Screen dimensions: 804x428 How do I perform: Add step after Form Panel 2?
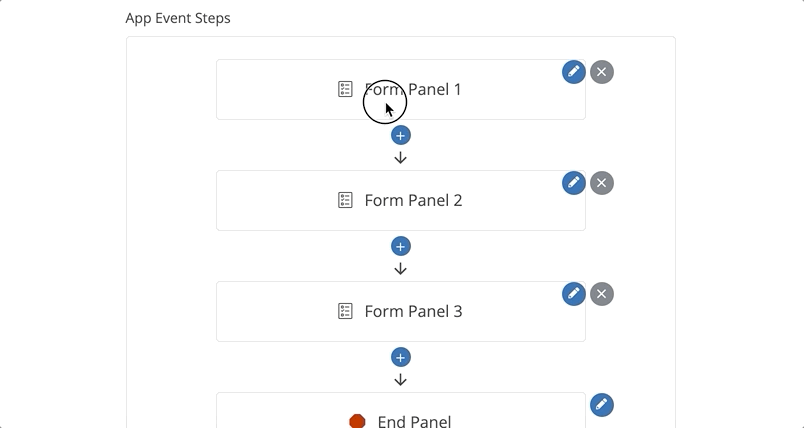[401, 246]
